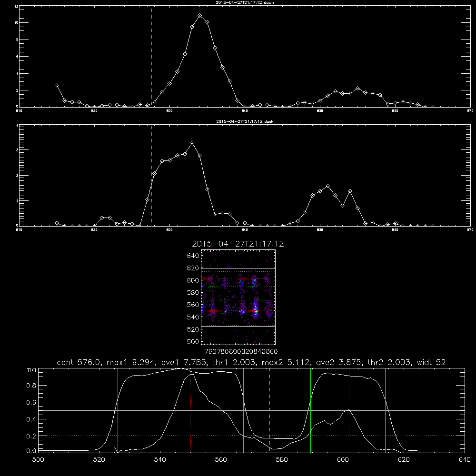
Task: Click the timestamp title above the spectrogram image
Action: tap(238, 244)
